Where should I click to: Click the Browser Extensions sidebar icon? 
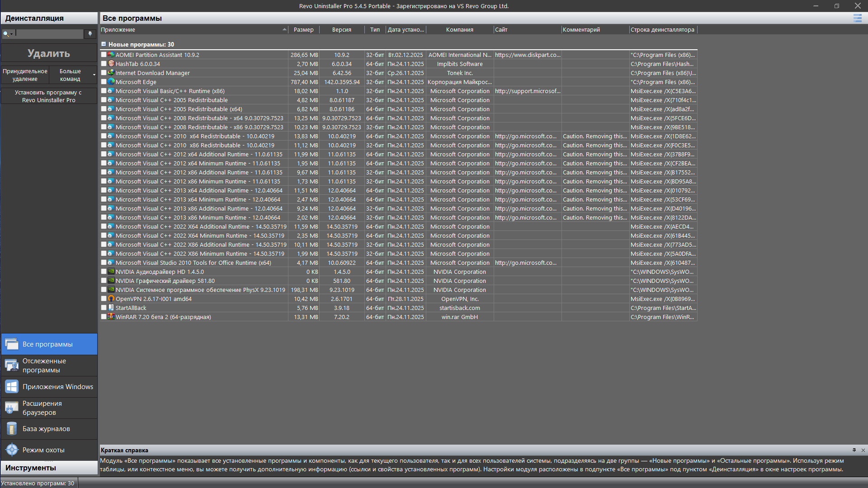tap(12, 408)
